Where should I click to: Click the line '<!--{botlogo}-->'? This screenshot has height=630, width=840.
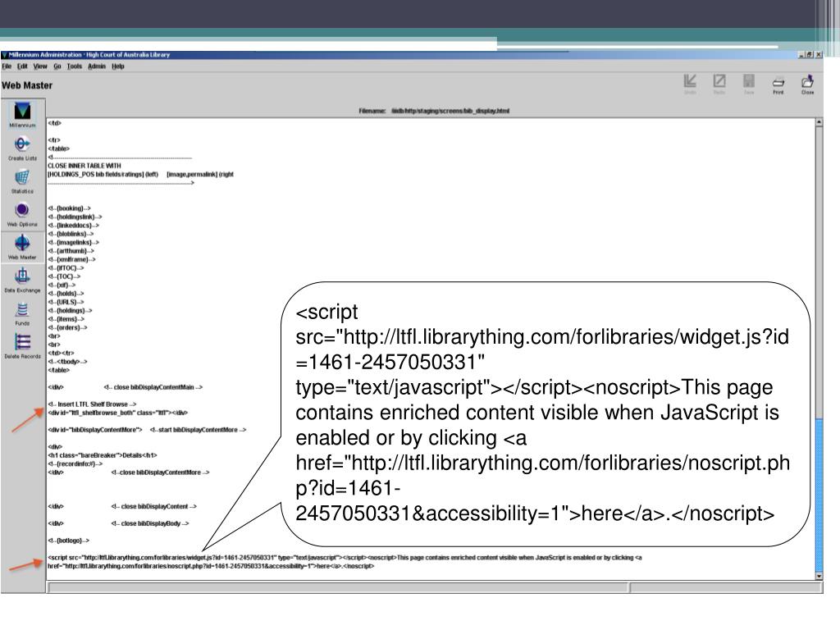click(x=69, y=541)
